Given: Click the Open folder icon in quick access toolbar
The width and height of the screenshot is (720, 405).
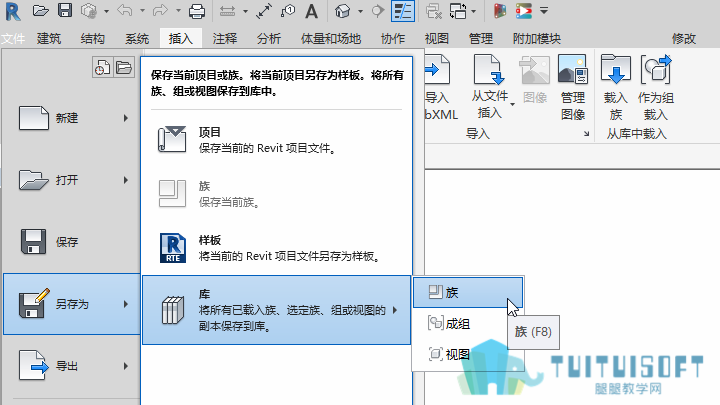Looking at the screenshot, I should click(40, 11).
